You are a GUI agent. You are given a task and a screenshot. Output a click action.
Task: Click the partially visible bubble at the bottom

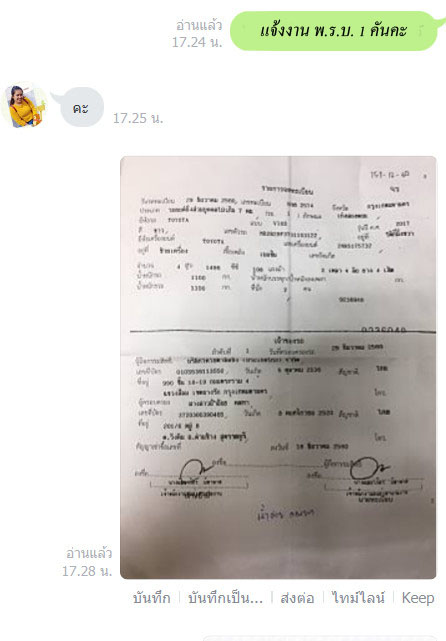(321, 638)
